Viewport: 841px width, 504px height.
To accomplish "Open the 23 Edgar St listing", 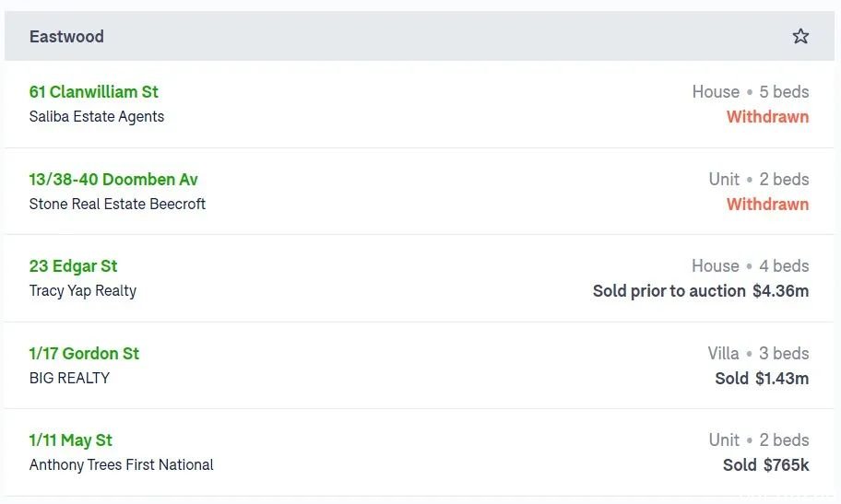I will click(x=74, y=266).
